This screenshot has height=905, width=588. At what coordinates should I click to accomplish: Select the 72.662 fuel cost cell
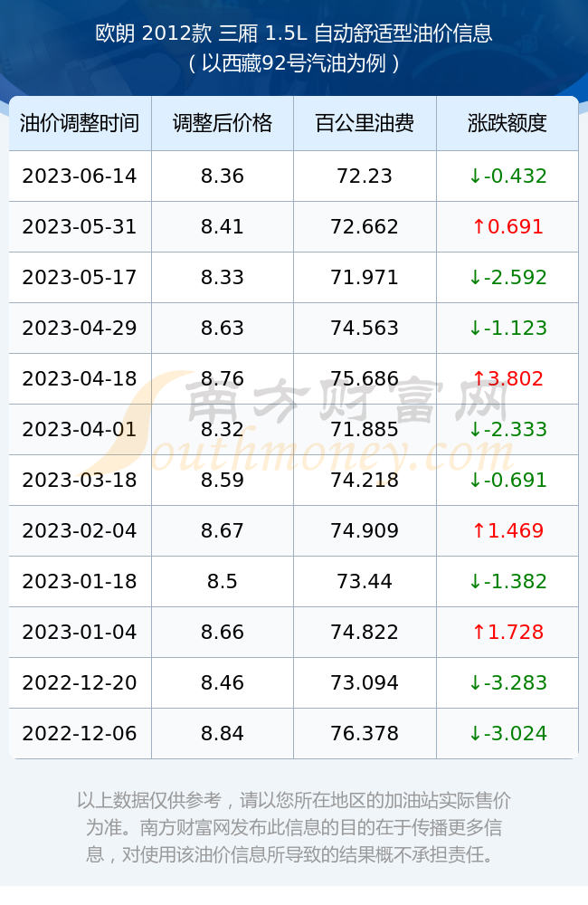[365, 227]
